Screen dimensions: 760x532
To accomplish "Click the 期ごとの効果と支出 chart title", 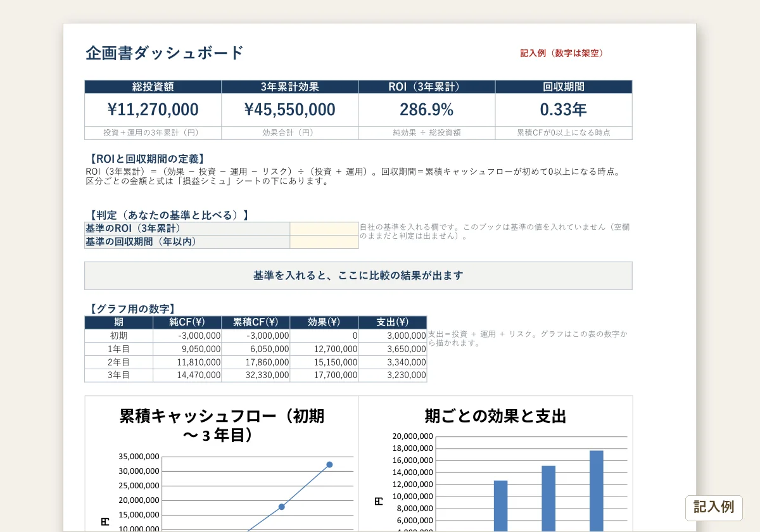I will point(495,416).
